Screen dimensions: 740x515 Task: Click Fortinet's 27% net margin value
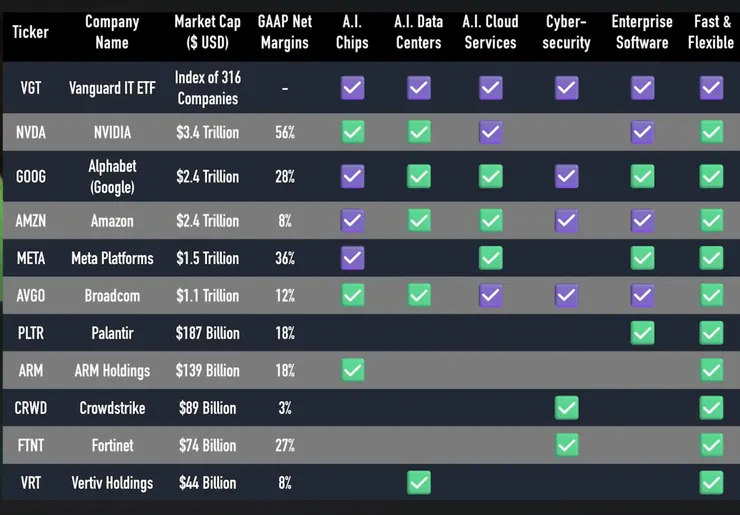point(285,445)
